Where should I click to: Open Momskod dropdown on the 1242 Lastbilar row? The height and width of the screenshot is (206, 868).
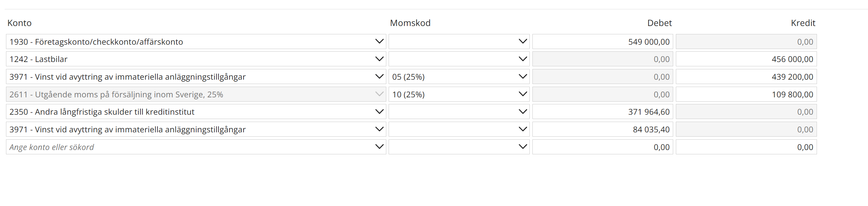coord(522,59)
